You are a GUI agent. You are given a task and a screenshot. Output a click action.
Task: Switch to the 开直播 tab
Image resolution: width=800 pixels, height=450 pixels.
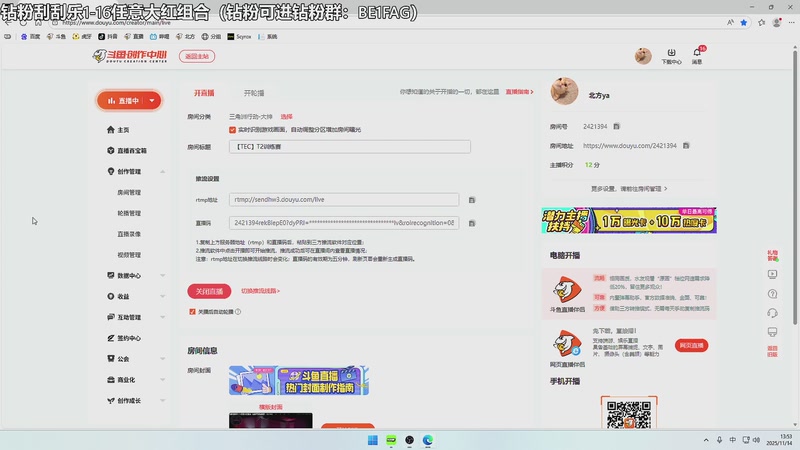204,93
